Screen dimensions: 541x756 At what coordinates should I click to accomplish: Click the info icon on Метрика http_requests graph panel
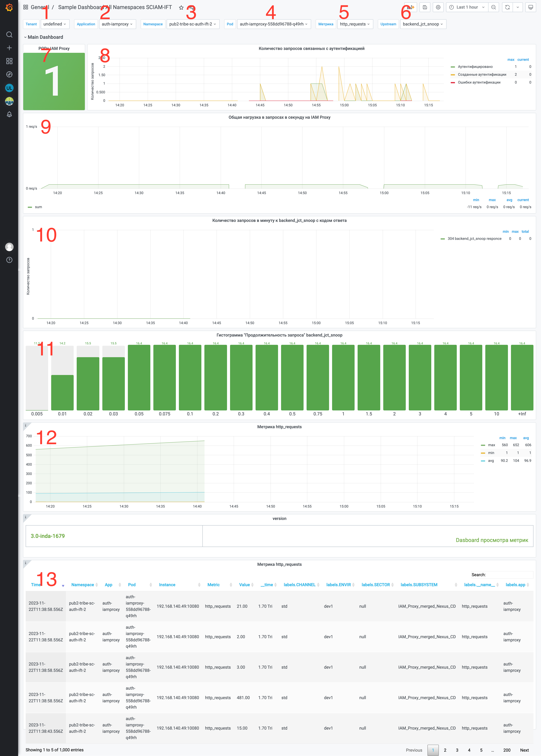pos(26,425)
